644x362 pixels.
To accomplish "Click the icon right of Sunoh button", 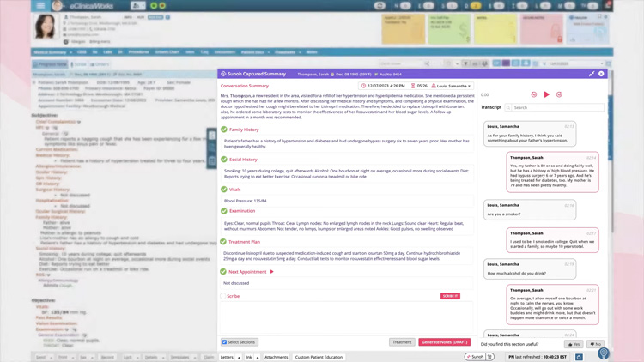I will 489,357.
